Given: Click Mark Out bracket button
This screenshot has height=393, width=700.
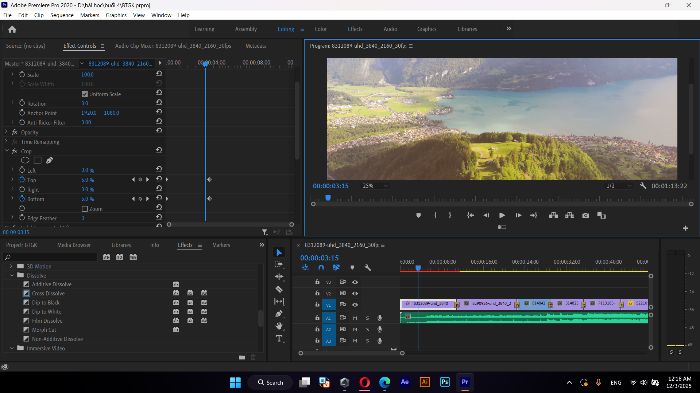Looking at the screenshot, I should pyautogui.click(x=450, y=215).
